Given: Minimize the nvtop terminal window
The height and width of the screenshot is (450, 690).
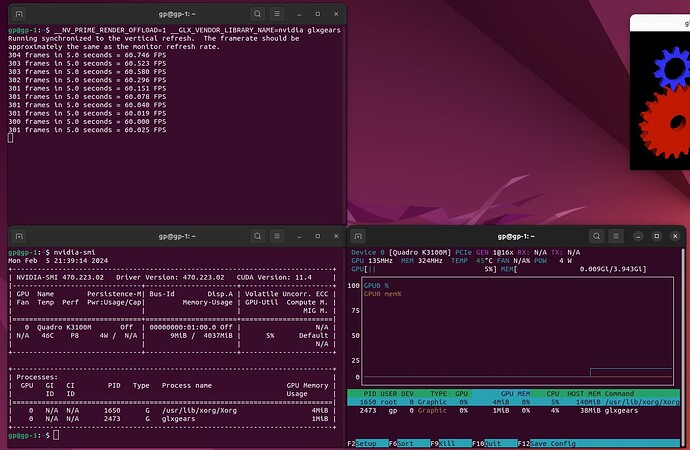Looking at the screenshot, I should [x=638, y=236].
